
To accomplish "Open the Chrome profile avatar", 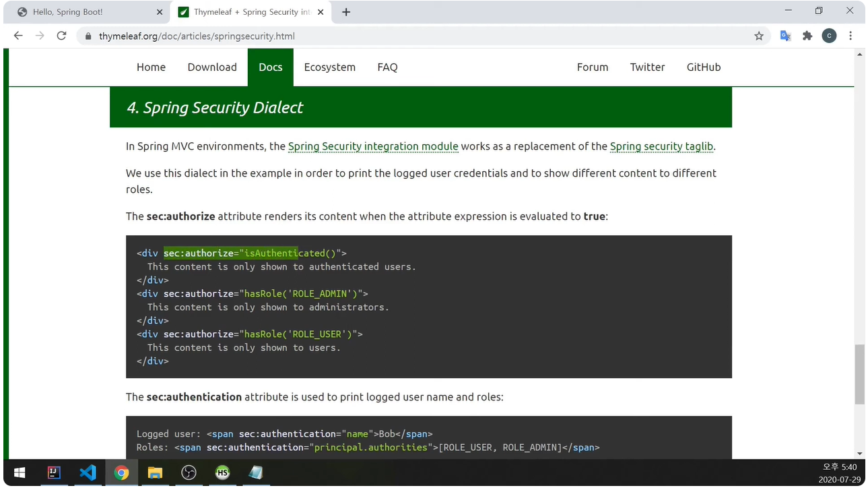I will point(829,36).
